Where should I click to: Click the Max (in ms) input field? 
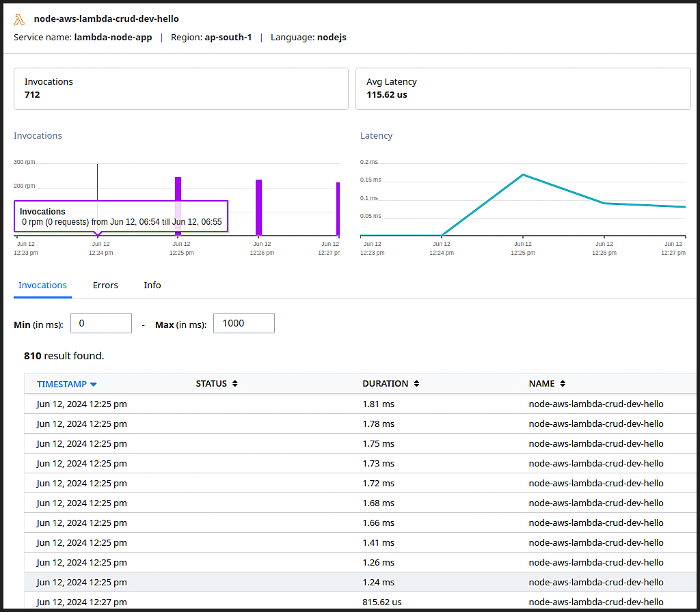(244, 323)
